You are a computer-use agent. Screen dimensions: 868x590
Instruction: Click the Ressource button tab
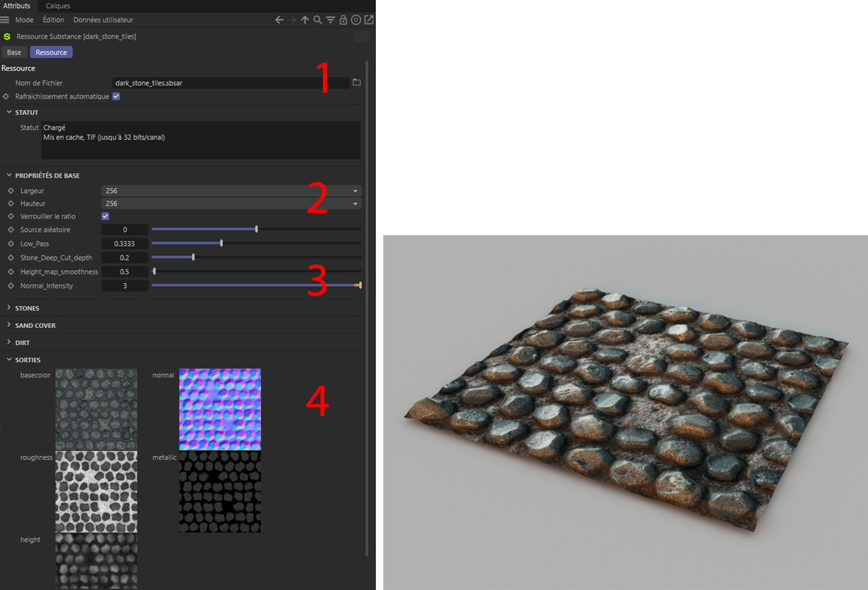tap(51, 52)
